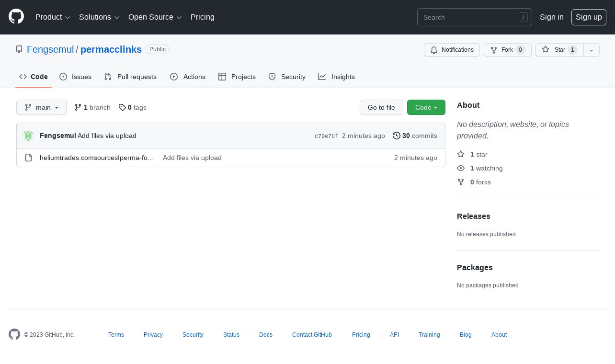This screenshot has width=615, height=364.
Task: Click the file icon next to heliumtrades file
Action: (28, 158)
